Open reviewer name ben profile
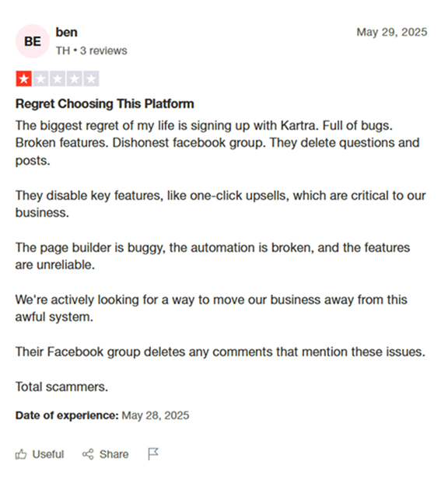The width and height of the screenshot is (448, 479). click(66, 32)
